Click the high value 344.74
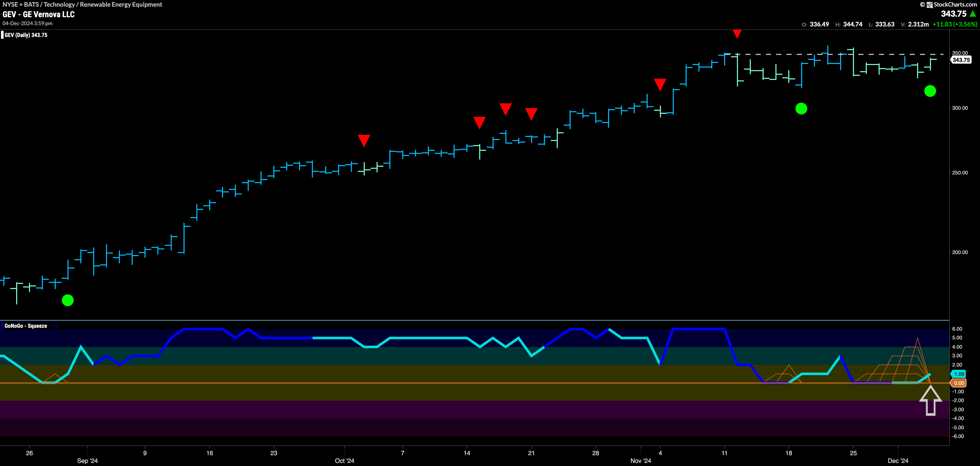Image resolution: width=980 pixels, height=466 pixels. pyautogui.click(x=852, y=24)
